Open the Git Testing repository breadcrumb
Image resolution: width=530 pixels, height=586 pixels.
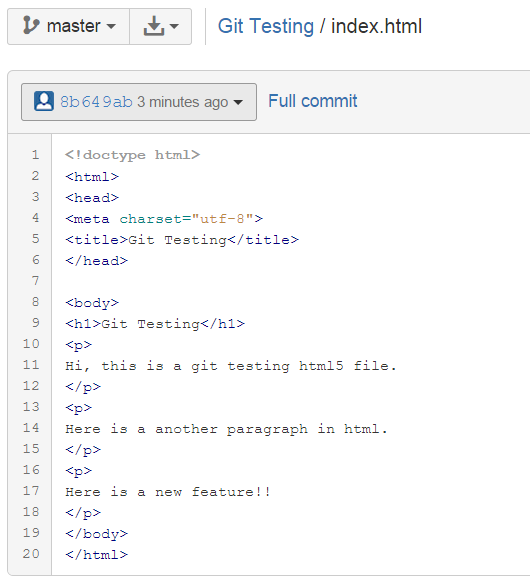pyautogui.click(x=266, y=27)
